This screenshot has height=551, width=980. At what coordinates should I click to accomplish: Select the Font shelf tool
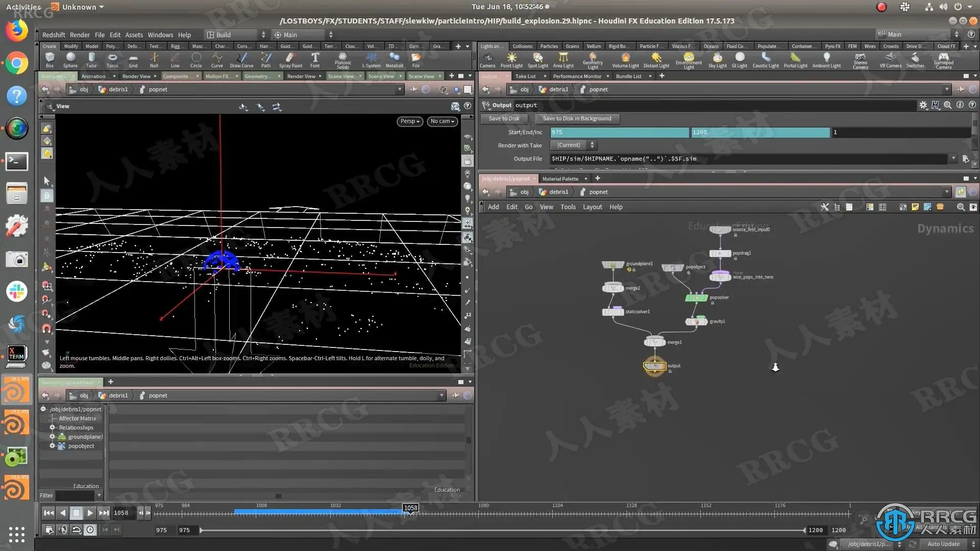pyautogui.click(x=315, y=60)
